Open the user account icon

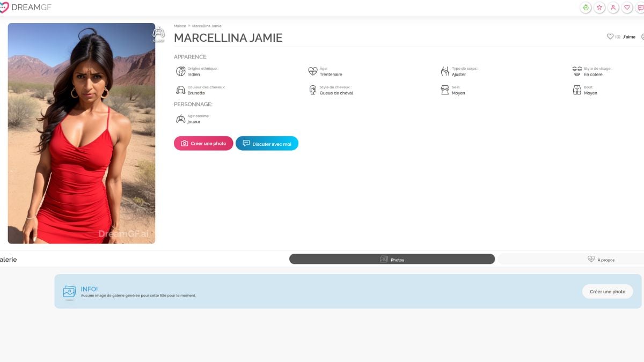613,8
